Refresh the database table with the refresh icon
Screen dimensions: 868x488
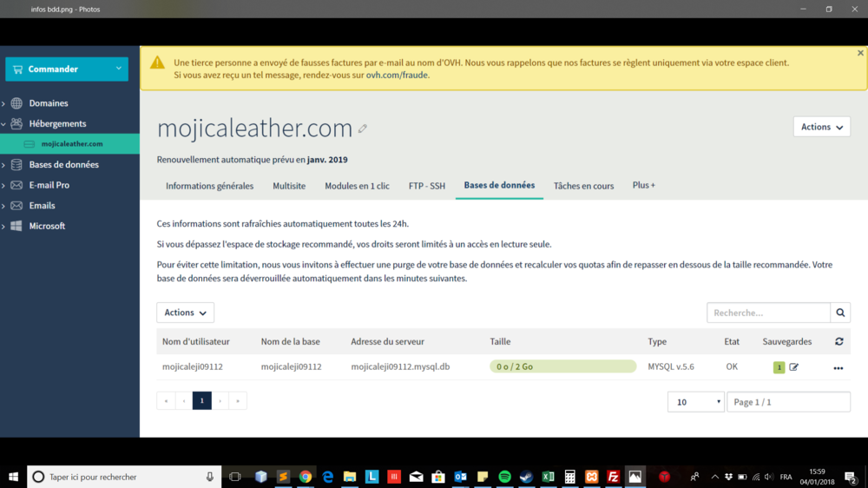(839, 342)
